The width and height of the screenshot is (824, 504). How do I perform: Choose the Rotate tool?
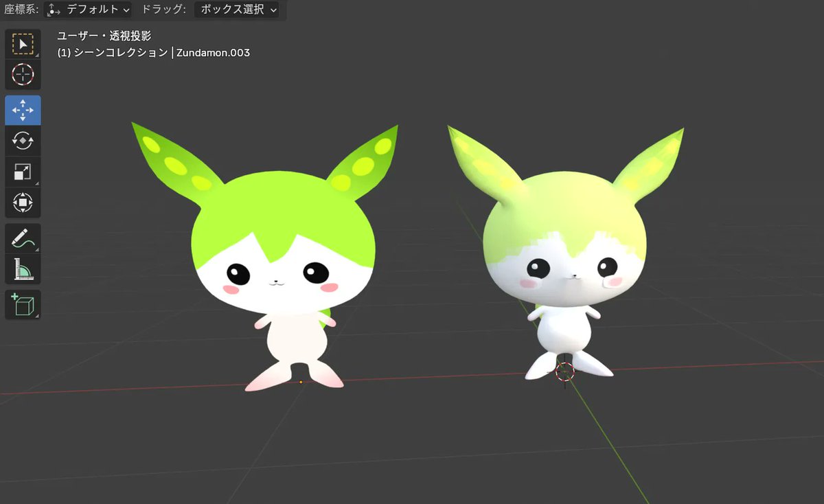point(23,141)
